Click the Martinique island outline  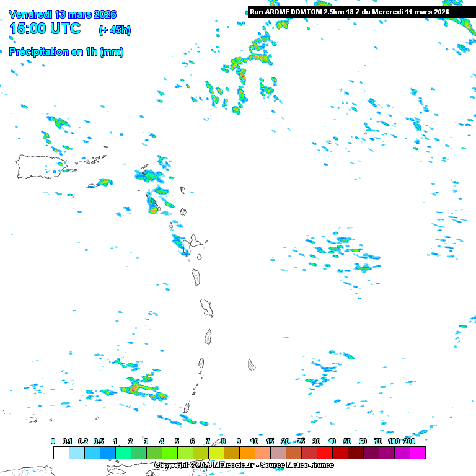[x=206, y=307]
